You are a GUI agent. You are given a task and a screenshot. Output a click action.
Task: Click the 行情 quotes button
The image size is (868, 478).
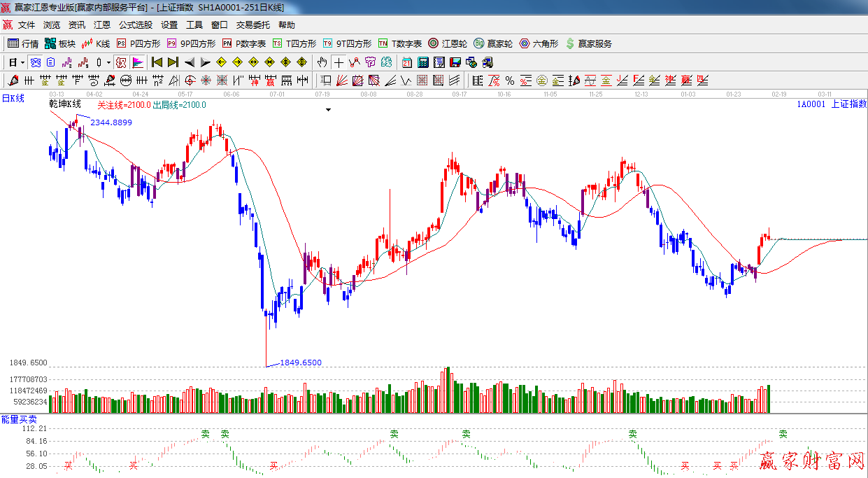tap(23, 43)
